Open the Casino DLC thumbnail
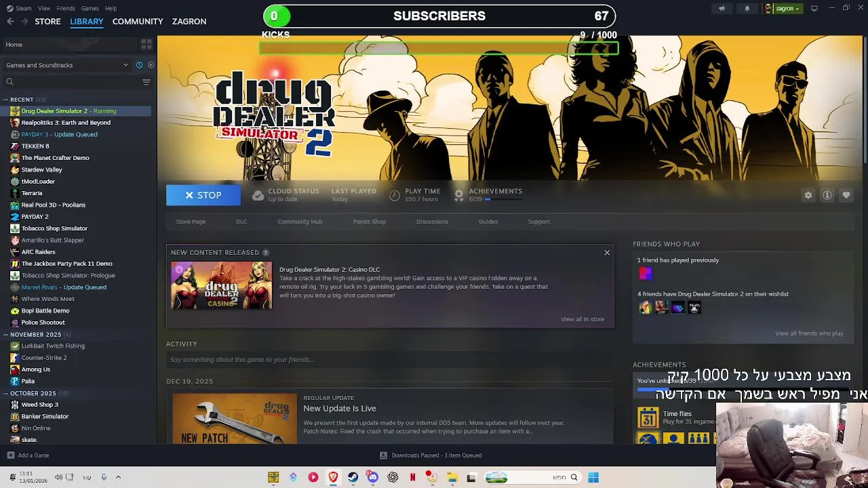Screen dimensions: 868x488 point(221,286)
